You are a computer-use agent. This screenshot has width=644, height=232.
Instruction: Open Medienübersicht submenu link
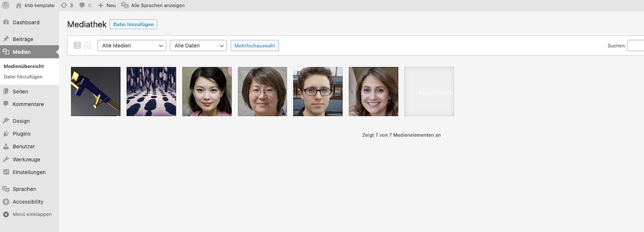pos(24,66)
